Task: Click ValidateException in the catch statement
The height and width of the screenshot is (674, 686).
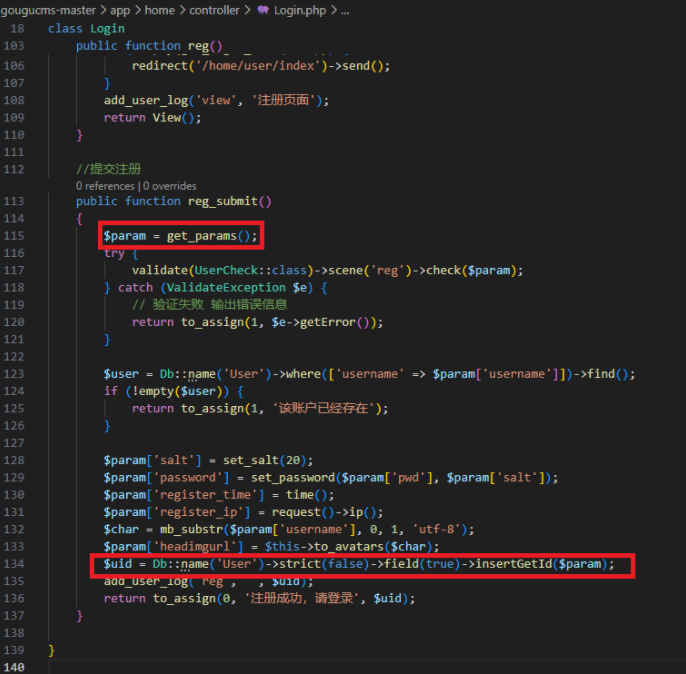Action: [x=243, y=288]
